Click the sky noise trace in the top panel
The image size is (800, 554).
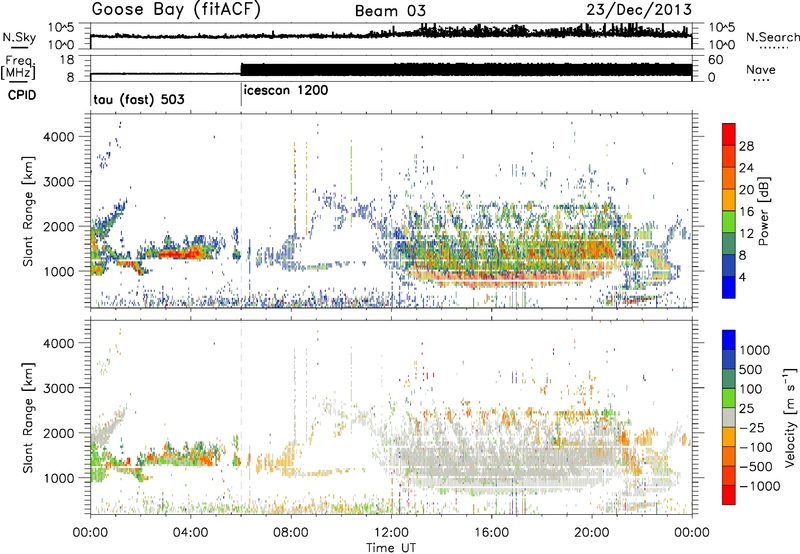pyautogui.click(x=391, y=34)
